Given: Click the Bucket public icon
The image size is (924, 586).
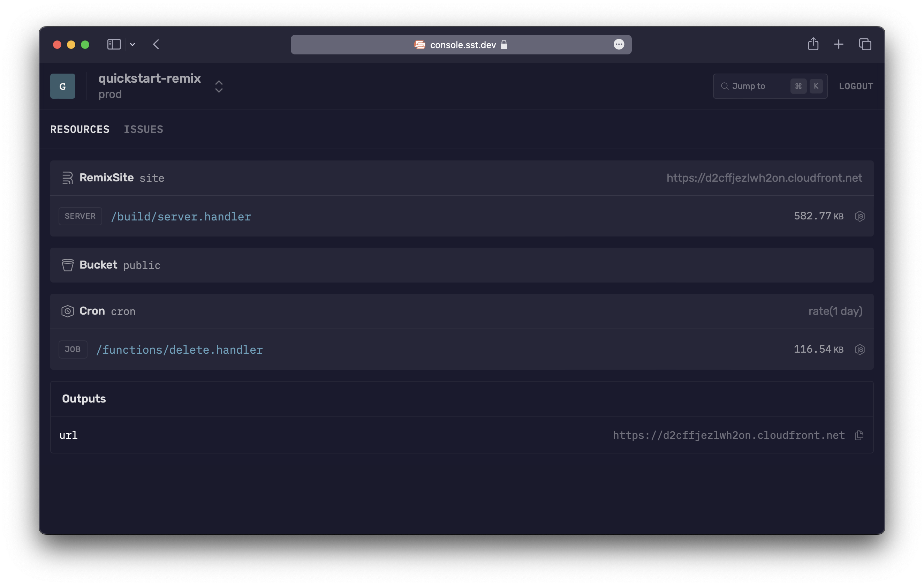Looking at the screenshot, I should [x=67, y=265].
